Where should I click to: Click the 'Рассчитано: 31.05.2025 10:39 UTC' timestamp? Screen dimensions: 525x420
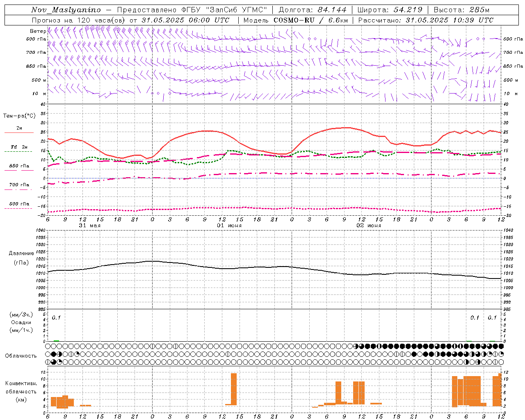point(426,20)
